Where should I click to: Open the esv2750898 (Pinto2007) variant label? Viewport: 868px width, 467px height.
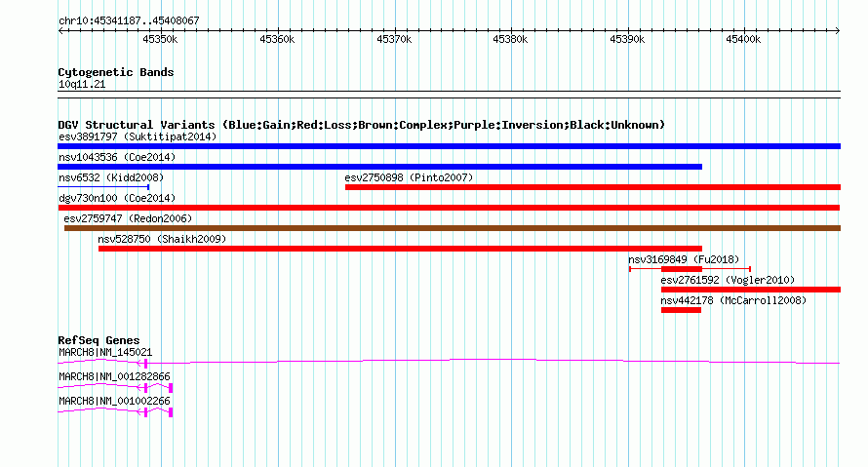[x=409, y=177]
